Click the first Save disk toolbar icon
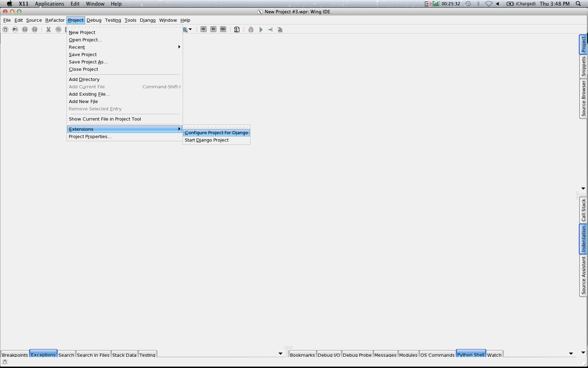588x368 pixels. (25, 29)
